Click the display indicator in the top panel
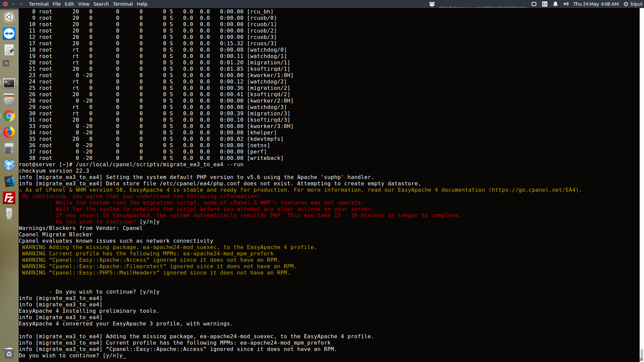 [x=534, y=4]
